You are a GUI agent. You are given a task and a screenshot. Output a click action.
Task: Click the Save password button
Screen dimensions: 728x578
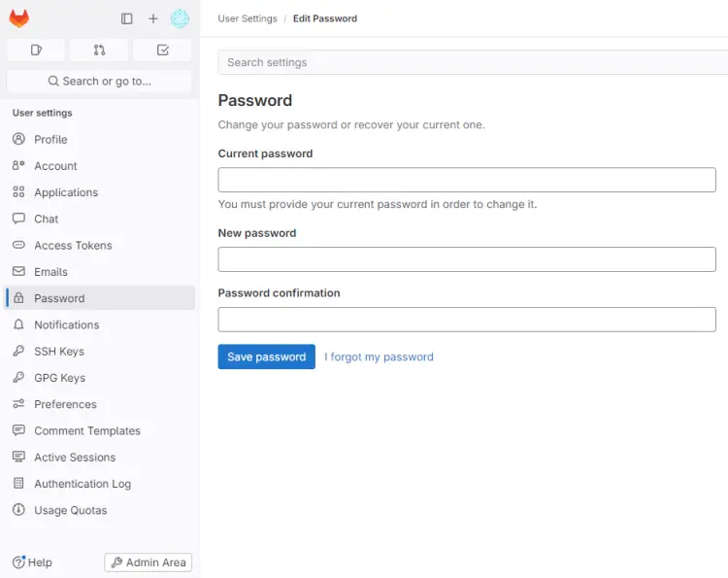pos(266,357)
